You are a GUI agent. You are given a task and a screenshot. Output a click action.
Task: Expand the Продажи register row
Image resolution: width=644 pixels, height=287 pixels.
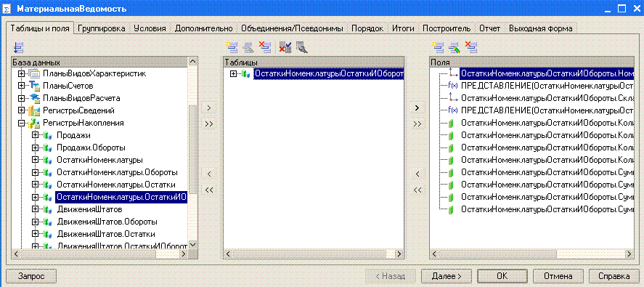click(x=35, y=136)
